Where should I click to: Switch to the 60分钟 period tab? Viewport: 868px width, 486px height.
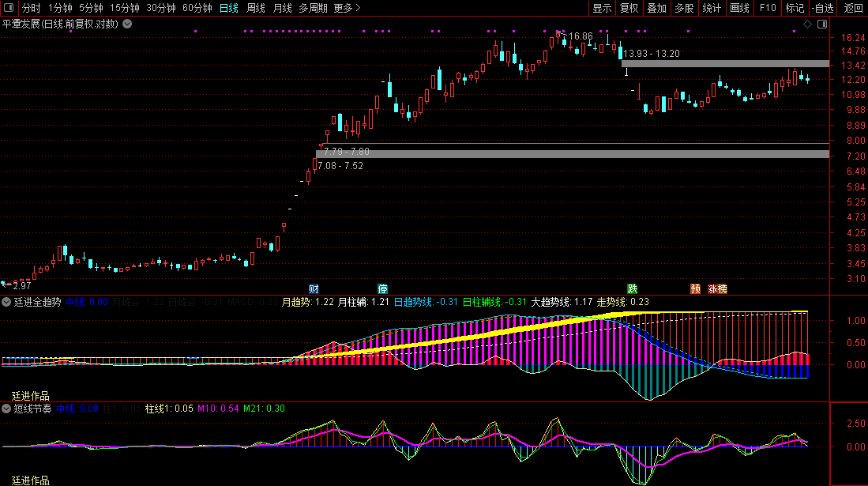(197, 9)
